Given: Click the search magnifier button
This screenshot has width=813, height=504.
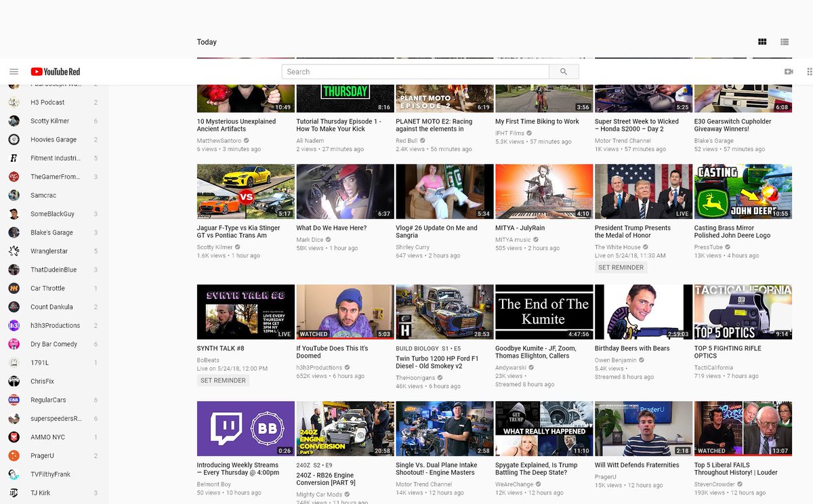Looking at the screenshot, I should 564,72.
